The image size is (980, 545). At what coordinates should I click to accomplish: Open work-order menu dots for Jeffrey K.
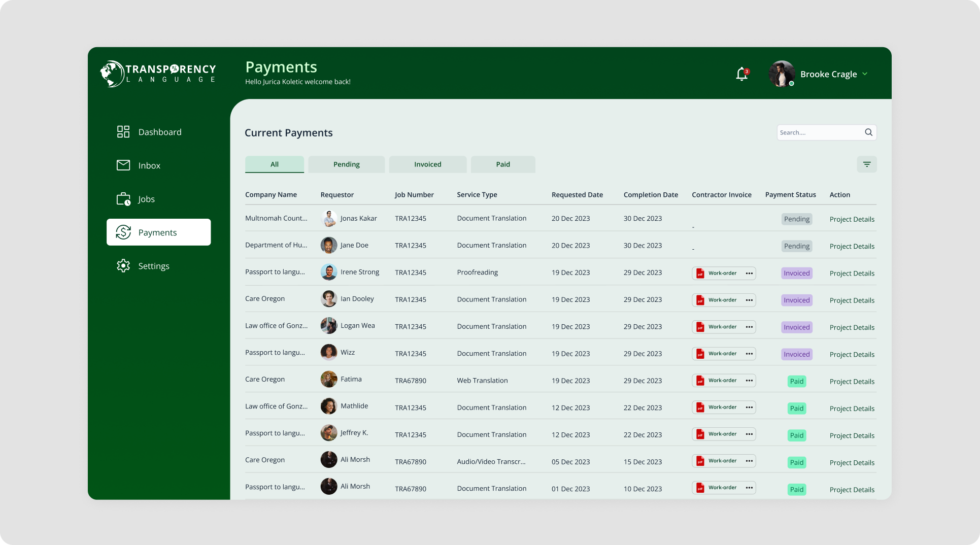click(x=749, y=434)
